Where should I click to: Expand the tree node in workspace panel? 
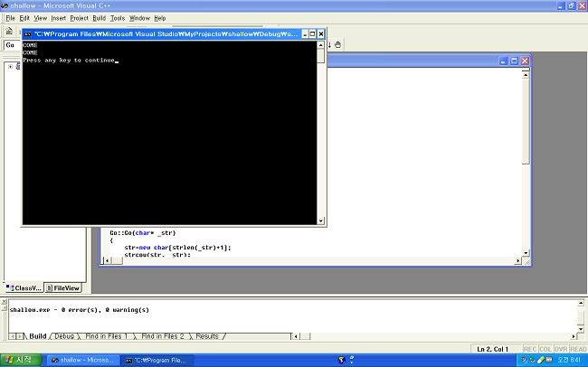pos(10,66)
